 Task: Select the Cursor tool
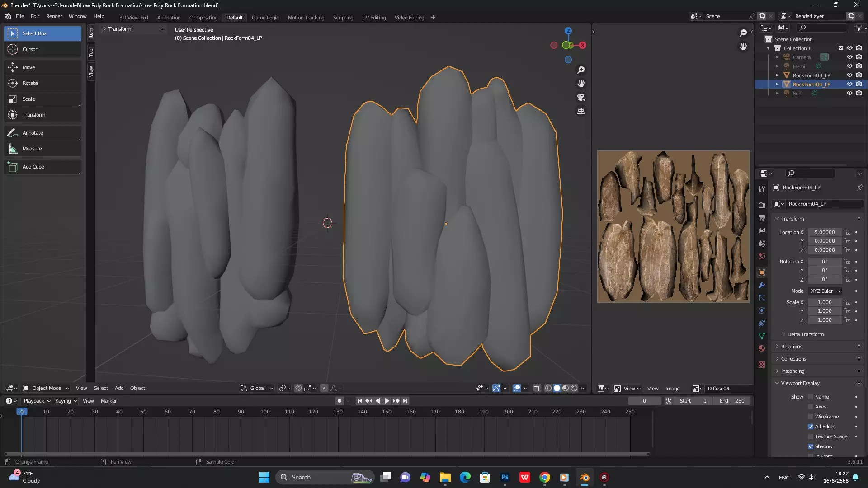(42, 49)
